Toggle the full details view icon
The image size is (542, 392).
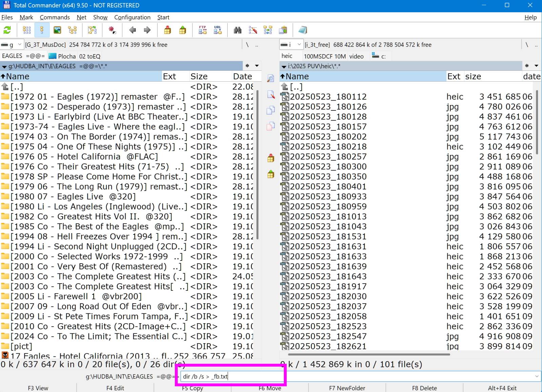[x=42, y=30]
